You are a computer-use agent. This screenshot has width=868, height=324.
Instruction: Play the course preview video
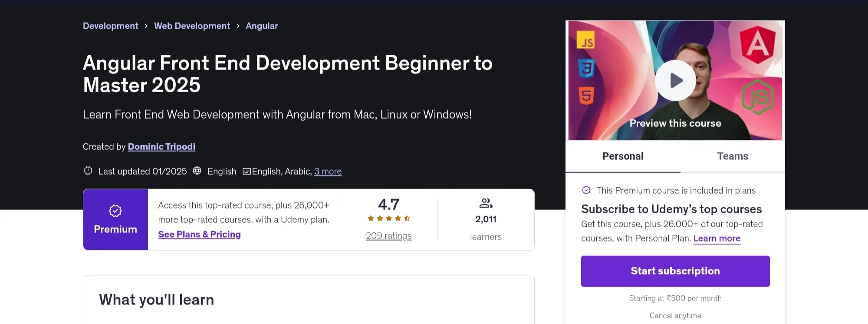pyautogui.click(x=675, y=80)
